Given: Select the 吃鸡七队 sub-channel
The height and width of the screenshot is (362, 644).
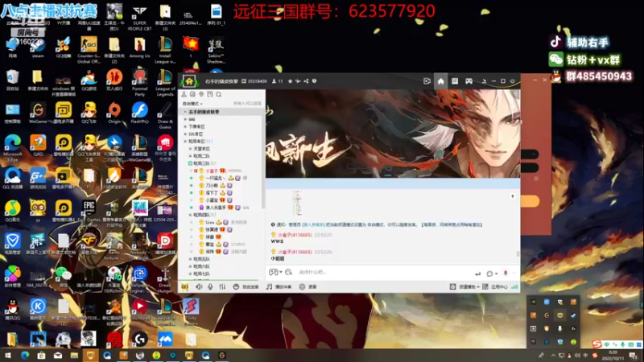Looking at the screenshot, I should (x=202, y=274).
